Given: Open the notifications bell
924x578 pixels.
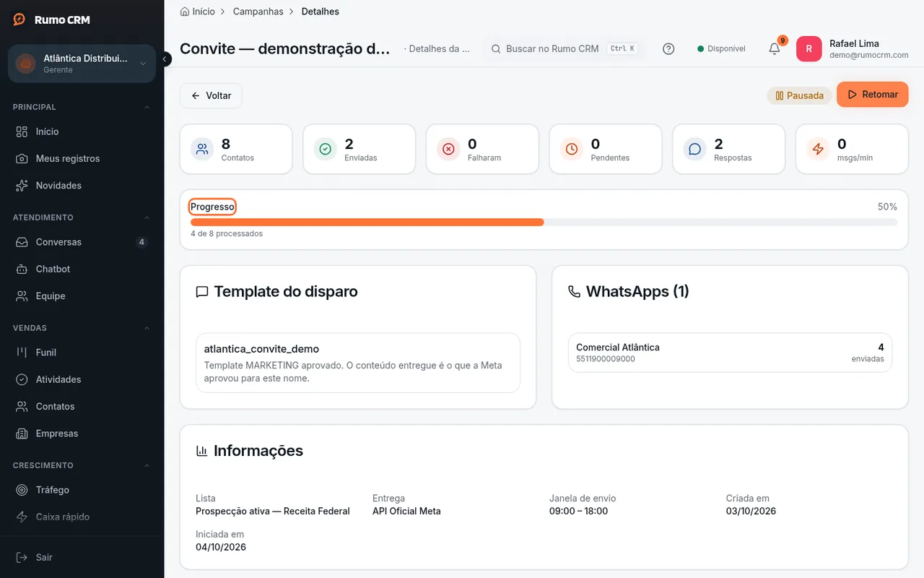Looking at the screenshot, I should [774, 48].
